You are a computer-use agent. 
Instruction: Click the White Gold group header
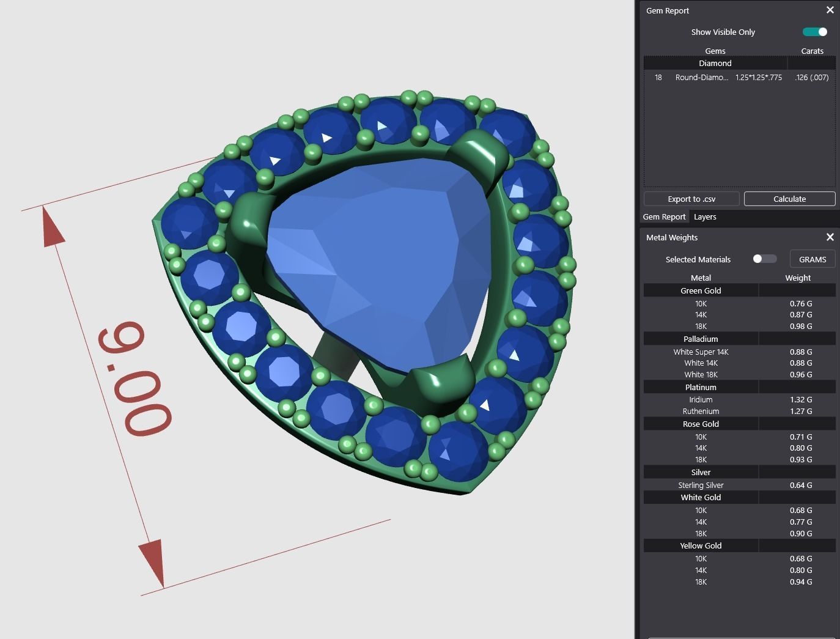(701, 497)
